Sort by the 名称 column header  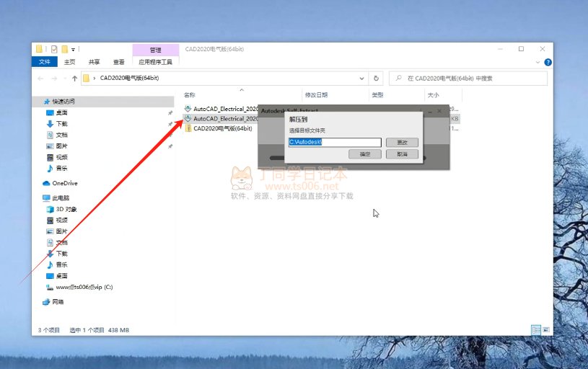(x=189, y=95)
